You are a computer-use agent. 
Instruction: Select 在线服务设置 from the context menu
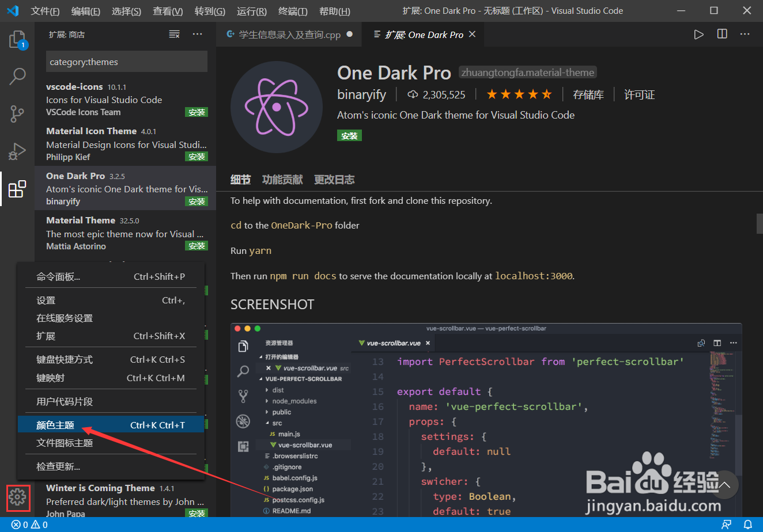coord(111,318)
